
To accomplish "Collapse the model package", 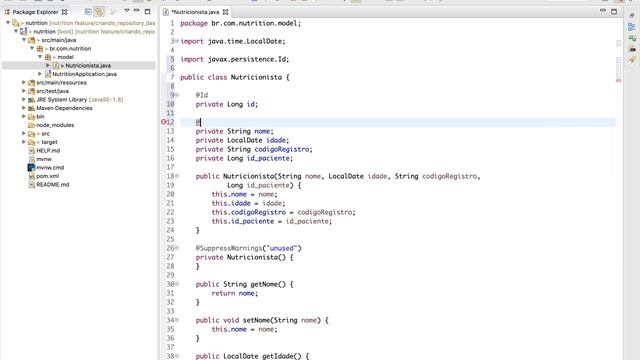I will coord(40,57).
